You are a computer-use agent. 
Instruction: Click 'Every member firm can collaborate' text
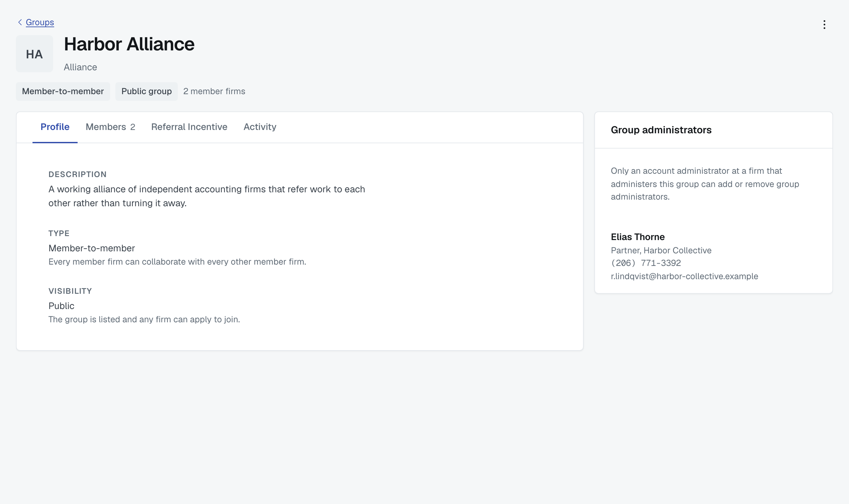pyautogui.click(x=177, y=262)
